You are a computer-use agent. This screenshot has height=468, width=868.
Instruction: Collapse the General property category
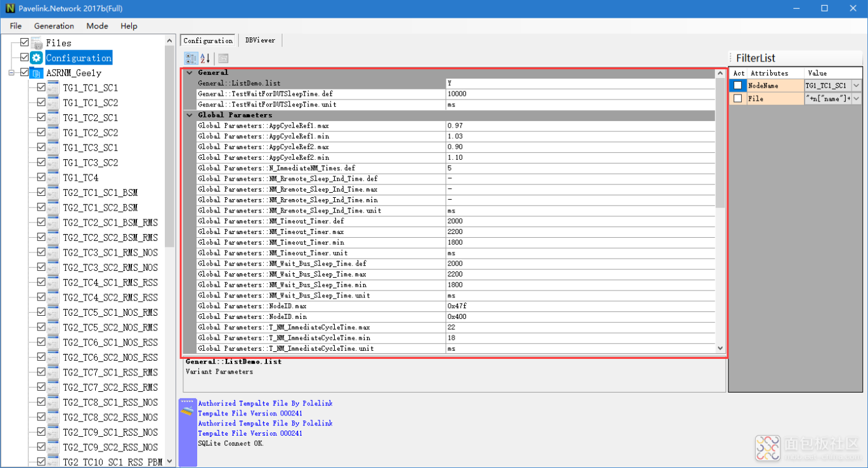pos(189,73)
